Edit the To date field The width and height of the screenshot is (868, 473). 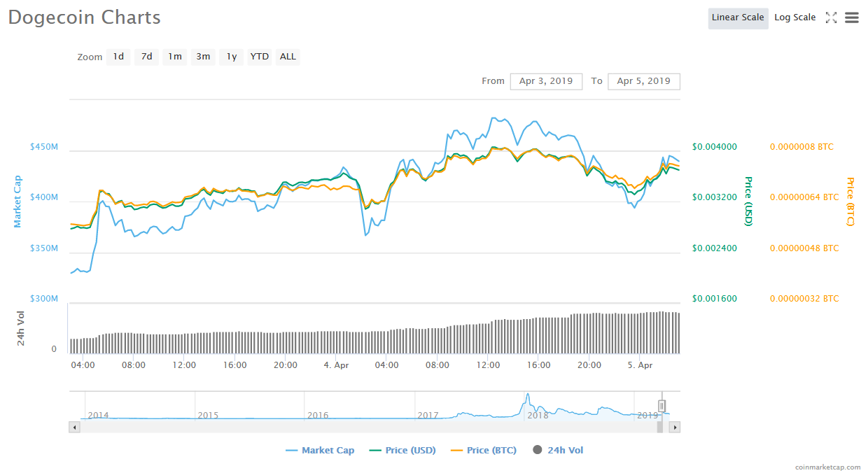644,81
